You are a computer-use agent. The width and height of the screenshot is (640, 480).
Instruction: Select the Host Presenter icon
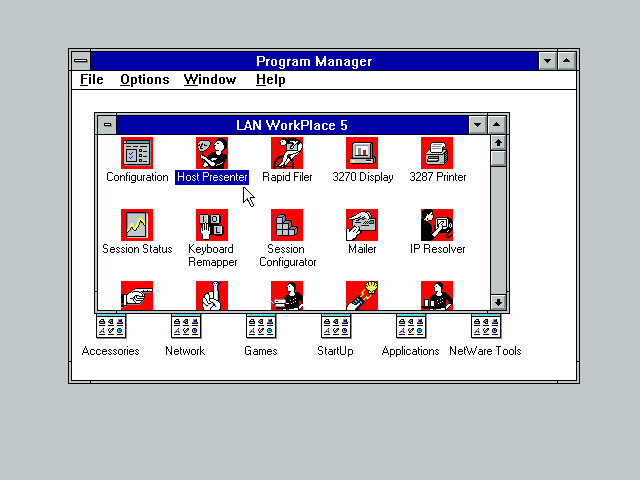point(212,153)
